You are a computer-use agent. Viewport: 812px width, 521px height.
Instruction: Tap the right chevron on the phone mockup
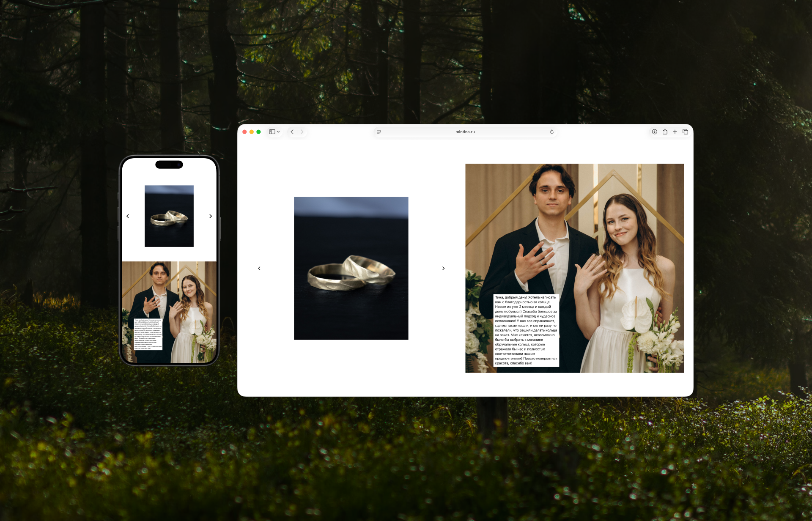211,216
